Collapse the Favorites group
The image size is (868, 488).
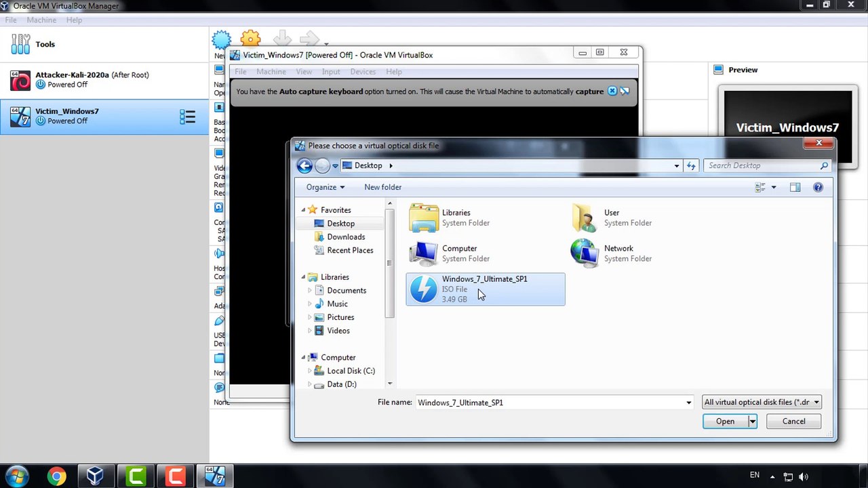click(303, 210)
